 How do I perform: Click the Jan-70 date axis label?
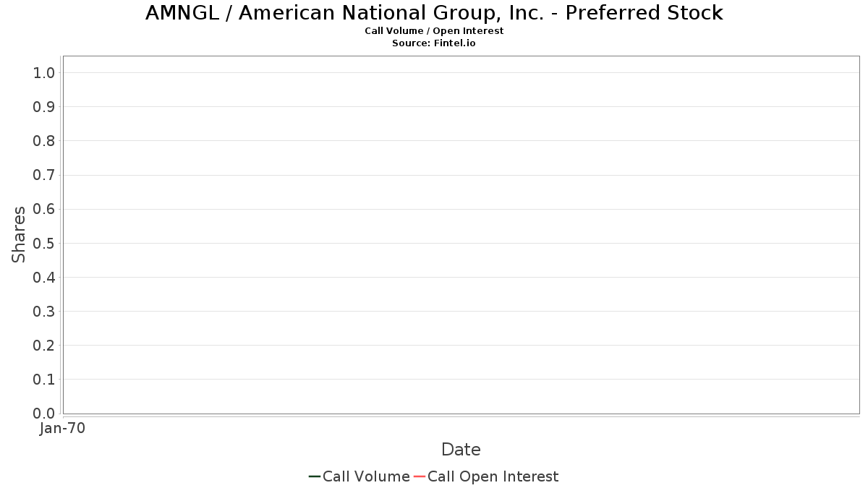(63, 428)
